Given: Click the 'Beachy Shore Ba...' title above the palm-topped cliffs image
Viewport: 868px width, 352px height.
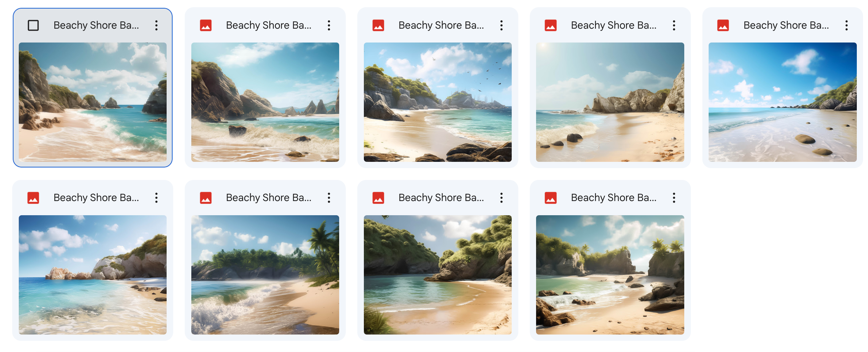Looking at the screenshot, I should click(x=613, y=198).
